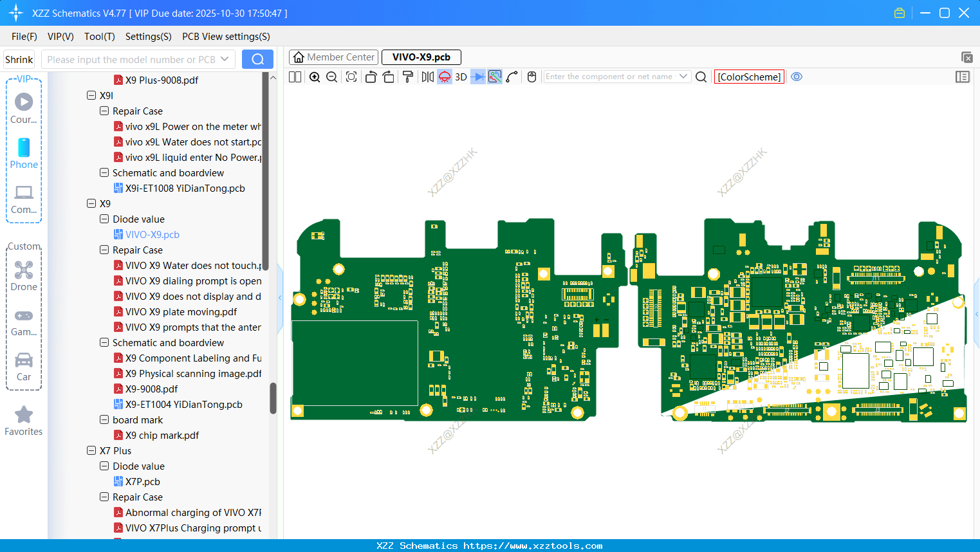
Task: Open the PCB View settings menu
Action: pos(226,37)
